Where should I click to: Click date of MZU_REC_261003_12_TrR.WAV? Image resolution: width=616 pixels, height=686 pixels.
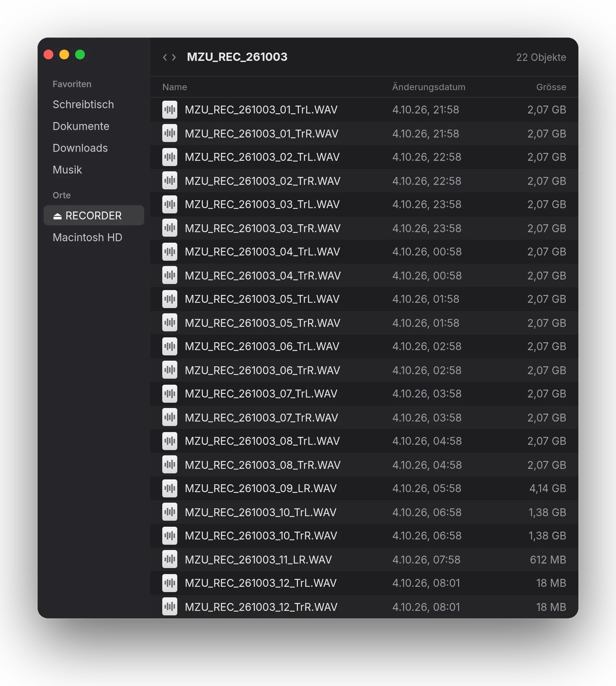point(426,607)
